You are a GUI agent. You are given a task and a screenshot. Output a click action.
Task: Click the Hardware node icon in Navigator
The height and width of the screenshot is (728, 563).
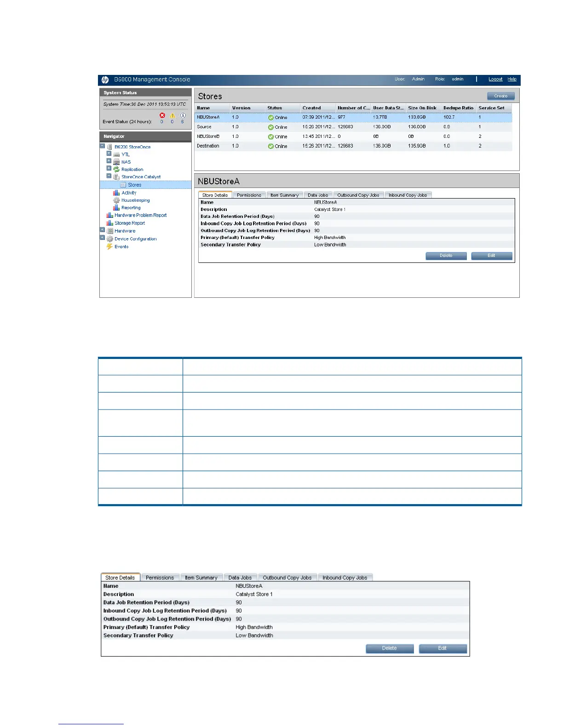109,231
